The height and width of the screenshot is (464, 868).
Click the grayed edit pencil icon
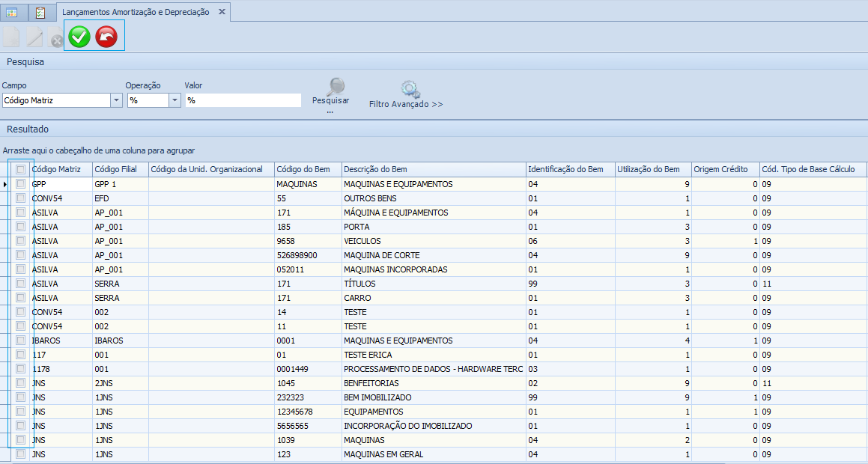pos(34,37)
